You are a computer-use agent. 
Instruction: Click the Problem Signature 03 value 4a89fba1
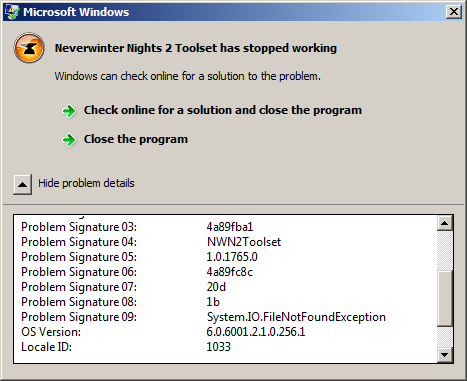point(230,227)
